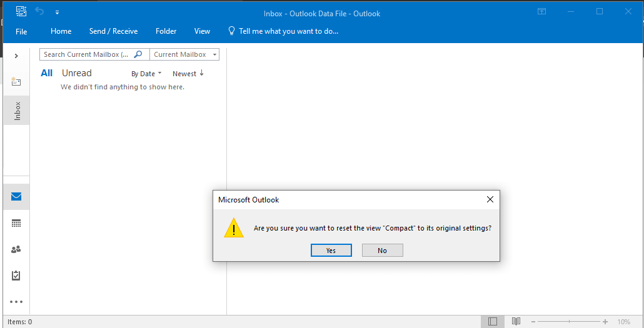Click the magnifier search icon
Viewport: 644px width, 328px height.
138,54
